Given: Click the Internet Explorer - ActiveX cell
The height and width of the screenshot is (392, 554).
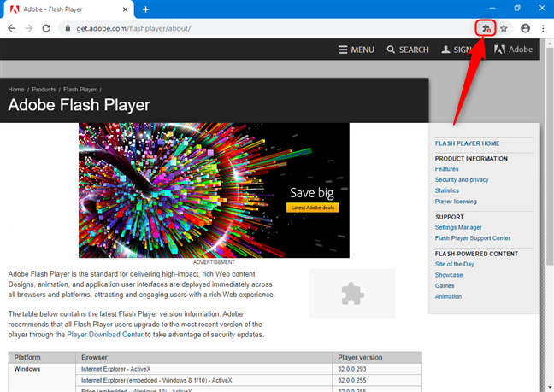Looking at the screenshot, I should coord(203,369).
